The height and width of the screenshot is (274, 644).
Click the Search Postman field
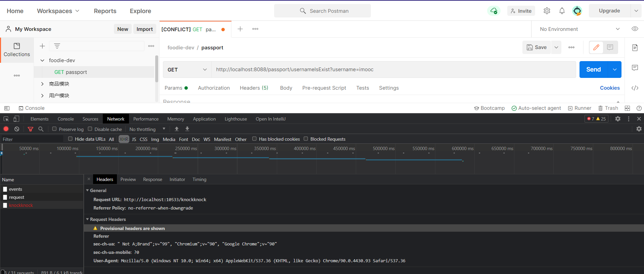click(x=323, y=11)
